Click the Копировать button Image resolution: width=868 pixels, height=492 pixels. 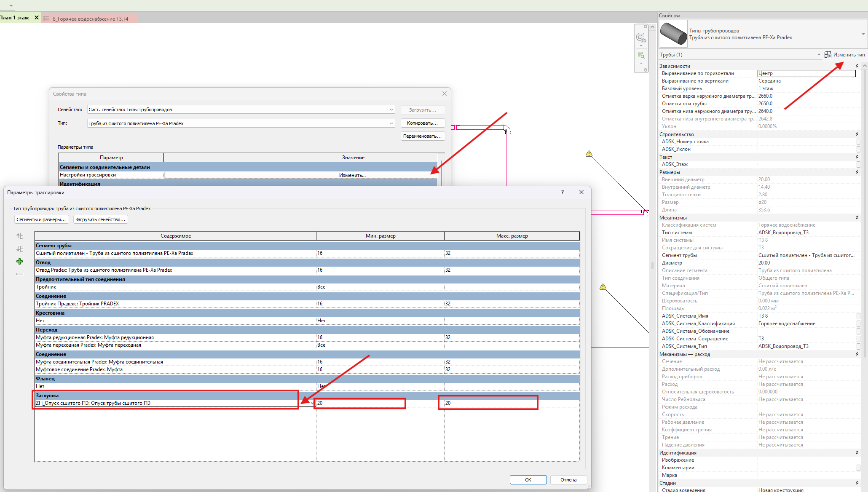point(423,123)
